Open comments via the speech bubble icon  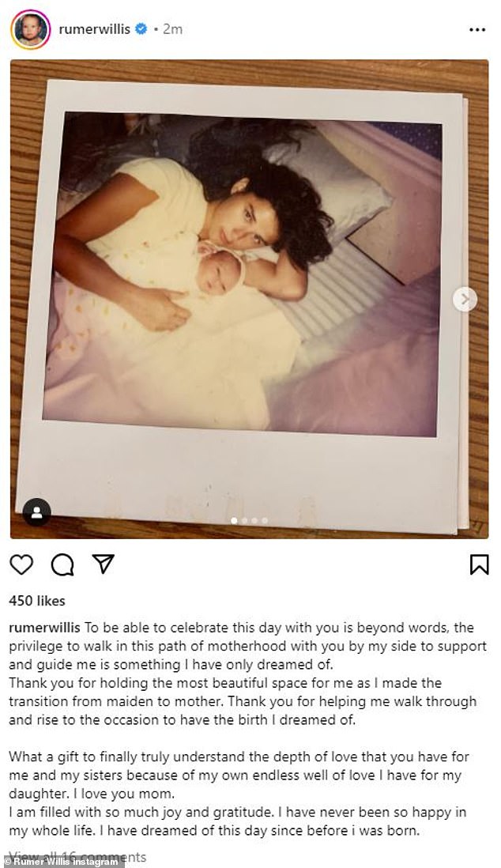(62, 564)
